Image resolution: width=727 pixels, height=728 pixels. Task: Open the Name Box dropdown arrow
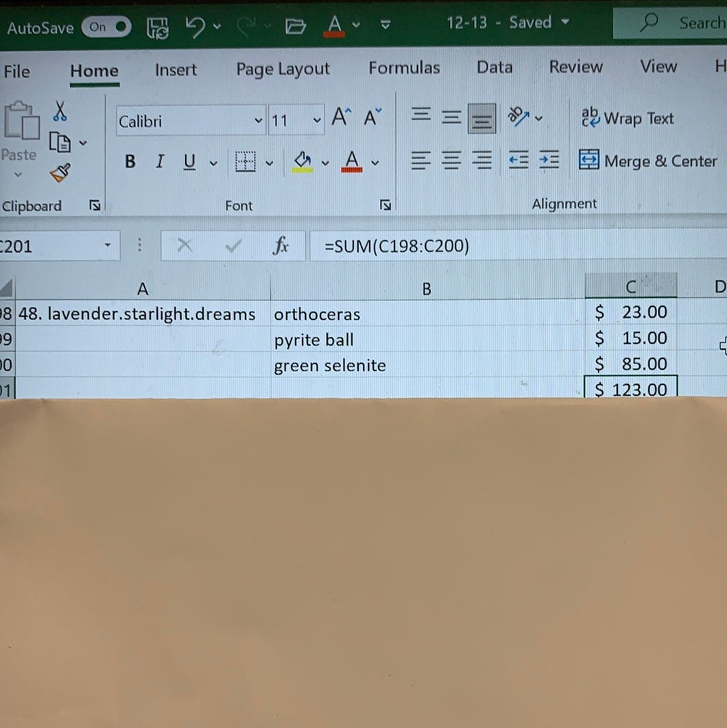(108, 245)
